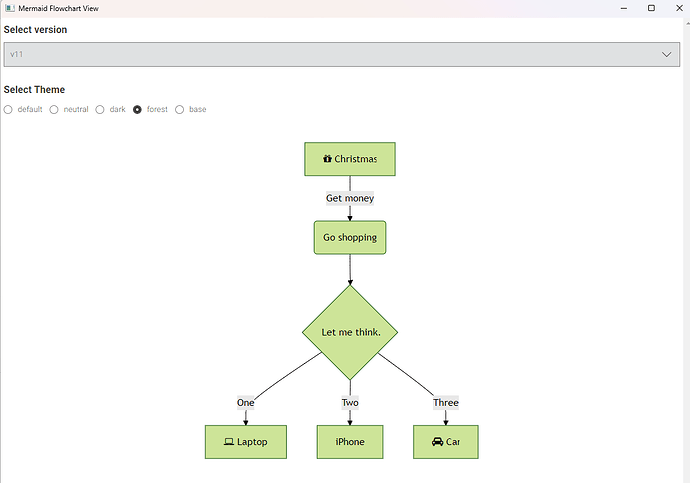Click the Go shopping node
Viewport: 690px width, 483px height.
350,238
